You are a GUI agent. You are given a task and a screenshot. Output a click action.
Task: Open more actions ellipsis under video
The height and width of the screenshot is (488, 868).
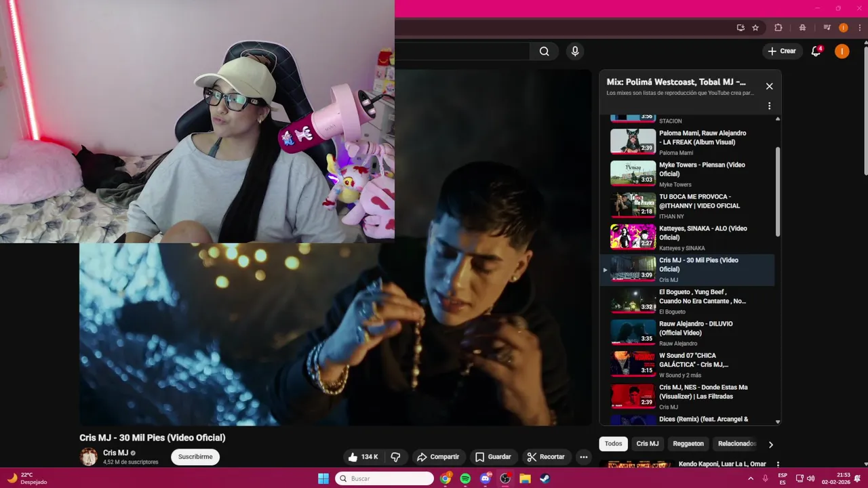tap(583, 457)
